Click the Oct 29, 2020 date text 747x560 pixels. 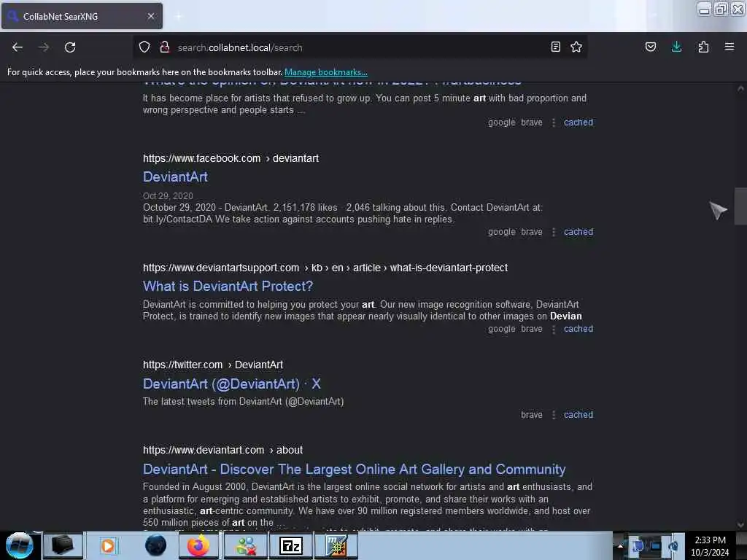pyautogui.click(x=168, y=195)
